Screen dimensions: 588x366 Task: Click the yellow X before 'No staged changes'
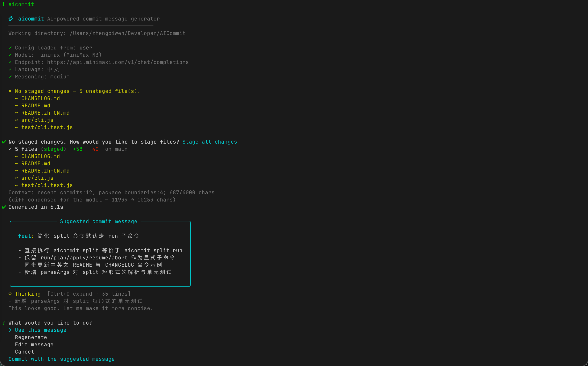[10, 91]
